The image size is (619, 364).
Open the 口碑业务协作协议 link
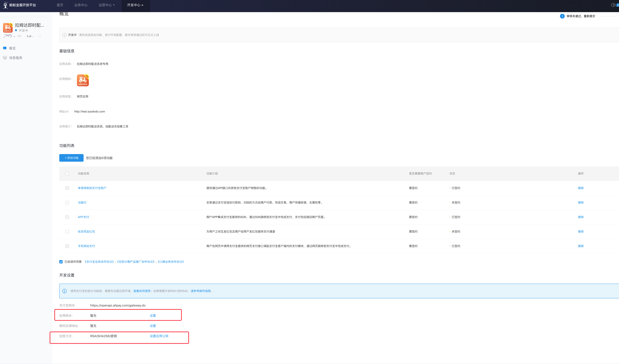pyautogui.click(x=171, y=262)
